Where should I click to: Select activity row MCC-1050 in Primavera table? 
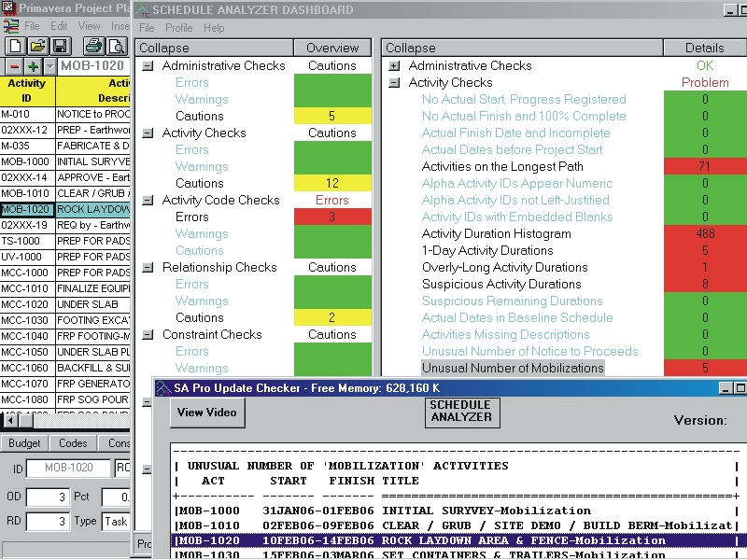[x=64, y=353]
